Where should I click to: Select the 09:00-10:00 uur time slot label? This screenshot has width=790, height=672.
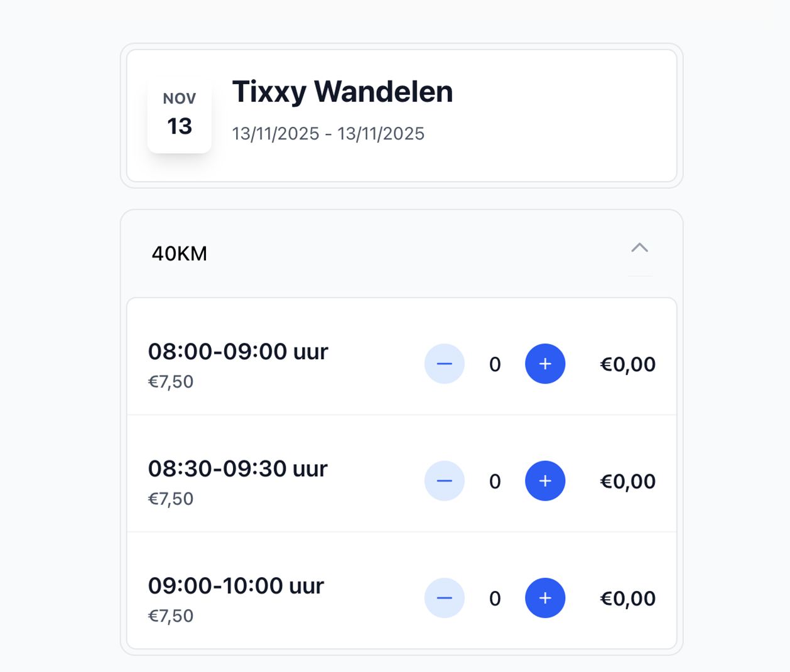pos(235,585)
